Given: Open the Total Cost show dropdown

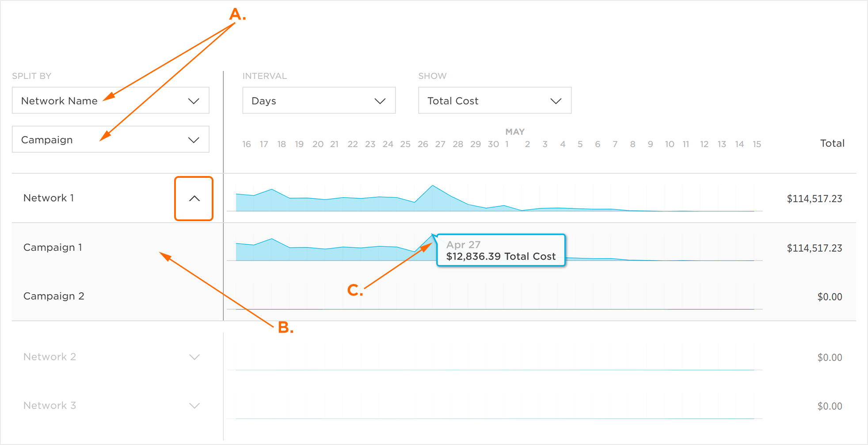Looking at the screenshot, I should [x=495, y=100].
